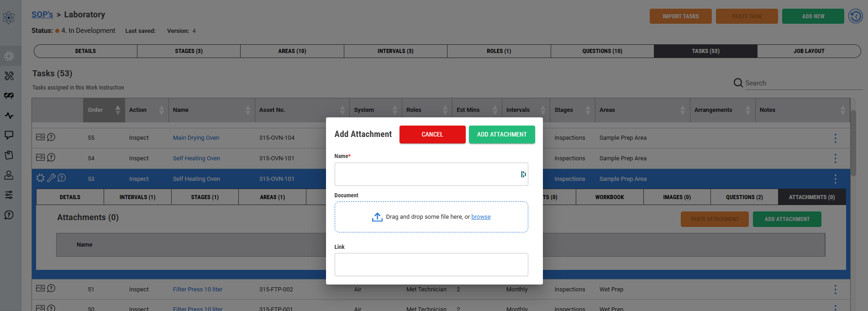Image resolution: width=868 pixels, height=311 pixels.
Task: Switch to the Job Layout tab
Action: tap(809, 51)
